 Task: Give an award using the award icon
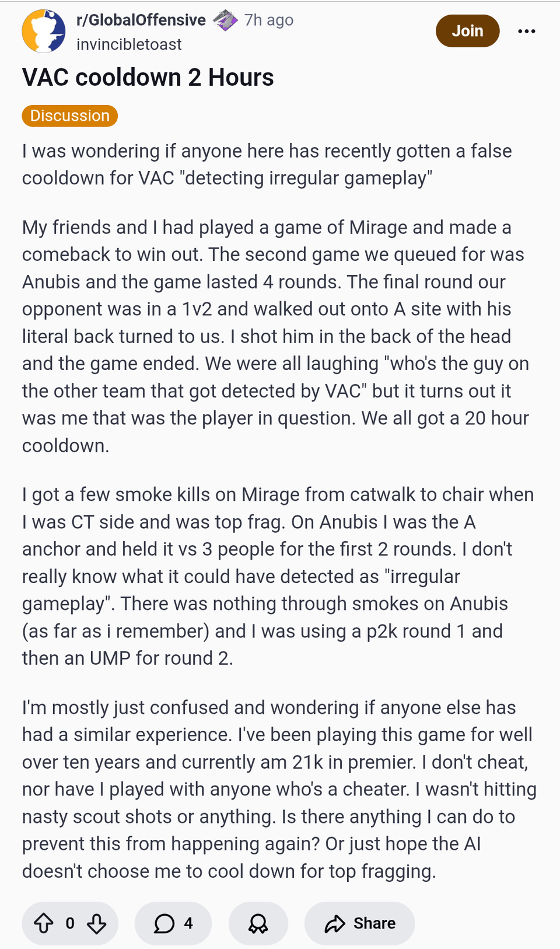pyautogui.click(x=258, y=923)
